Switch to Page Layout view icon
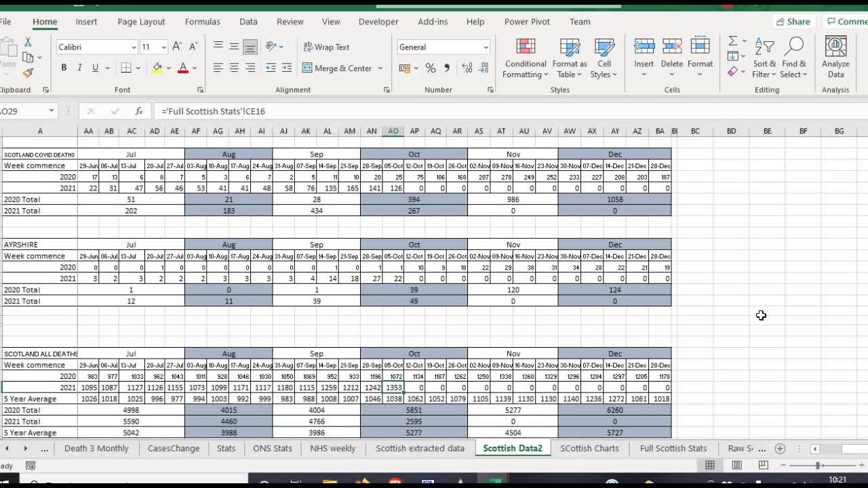This screenshot has height=488, width=868. pyautogui.click(x=736, y=465)
